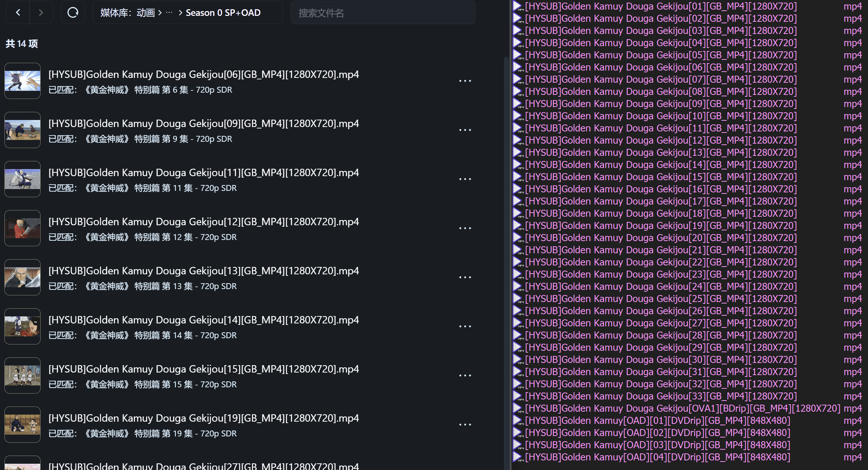Select the Season 0 SP+OAD breadcrumb
The height and width of the screenshot is (470, 868).
click(223, 13)
